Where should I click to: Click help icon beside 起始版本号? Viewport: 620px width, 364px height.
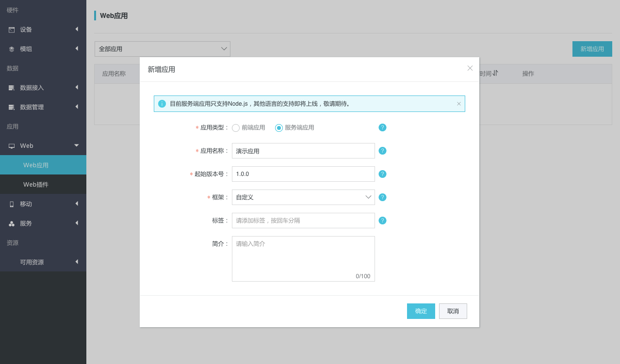tap(382, 174)
